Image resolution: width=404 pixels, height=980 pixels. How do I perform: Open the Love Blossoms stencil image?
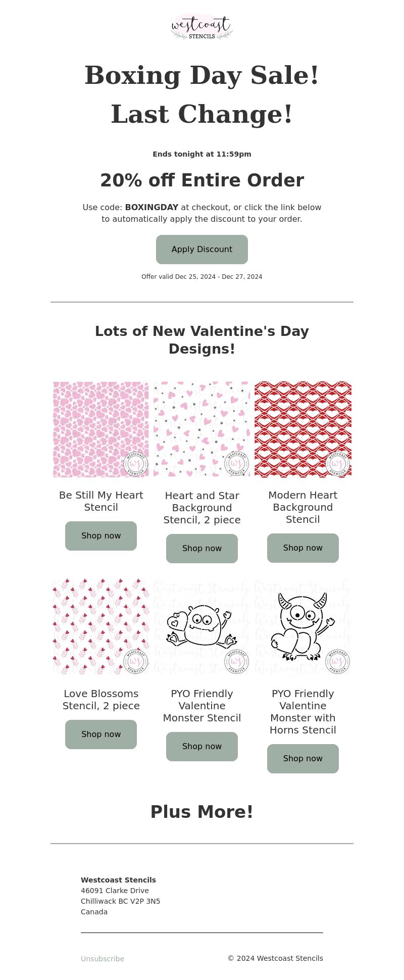pyautogui.click(x=101, y=627)
